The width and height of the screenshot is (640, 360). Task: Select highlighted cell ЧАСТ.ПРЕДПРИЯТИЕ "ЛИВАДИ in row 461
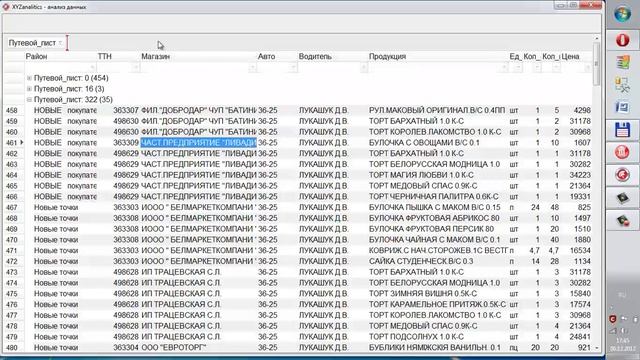(x=199, y=142)
